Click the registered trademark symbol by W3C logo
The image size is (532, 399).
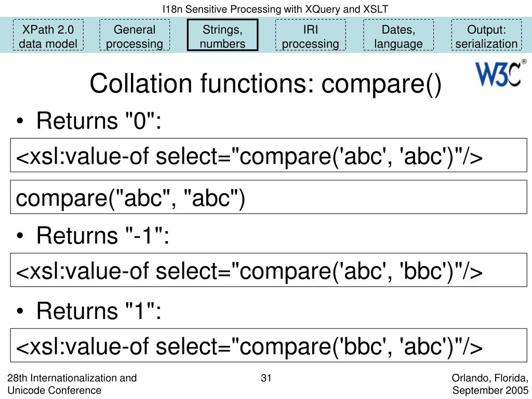click(x=524, y=62)
